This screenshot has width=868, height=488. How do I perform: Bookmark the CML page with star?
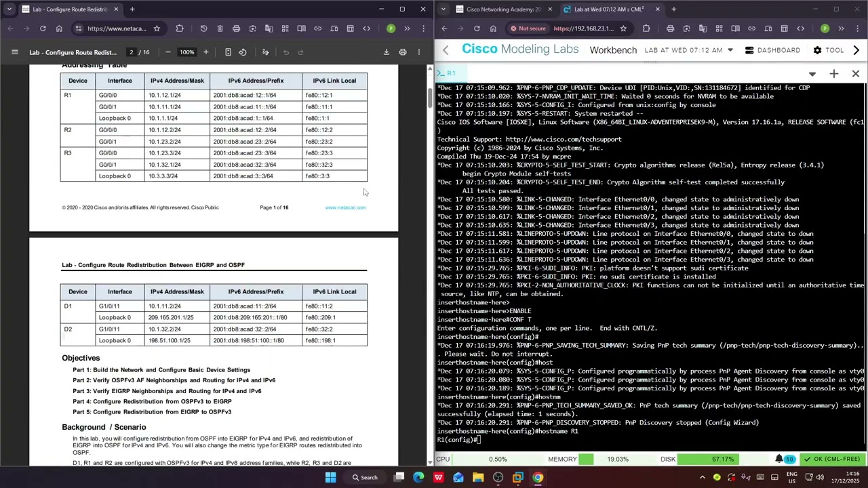[x=623, y=28]
